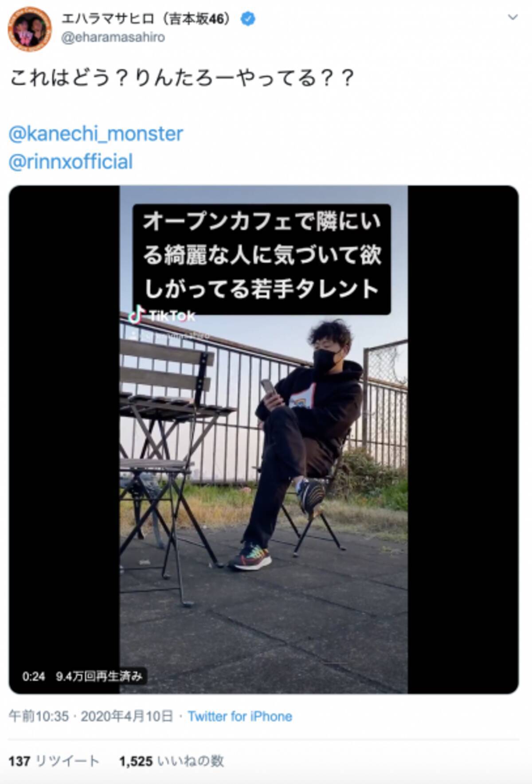The image size is (532, 784).
Task: Open the @kanechi_monster mention link
Action: pyautogui.click(x=96, y=134)
